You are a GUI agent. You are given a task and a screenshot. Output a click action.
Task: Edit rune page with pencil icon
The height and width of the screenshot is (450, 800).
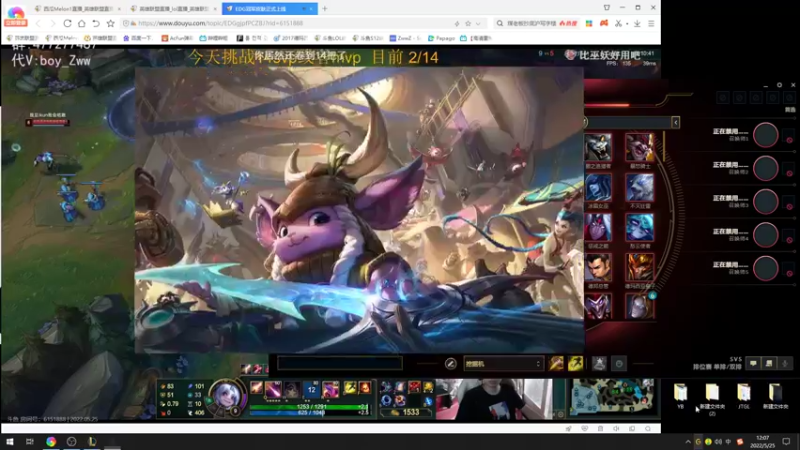tap(451, 364)
